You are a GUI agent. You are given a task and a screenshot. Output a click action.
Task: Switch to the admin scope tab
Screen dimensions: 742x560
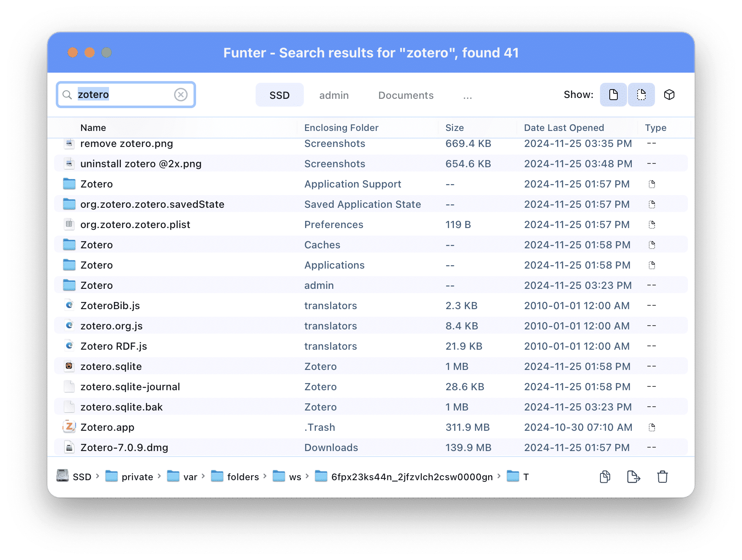(x=334, y=95)
